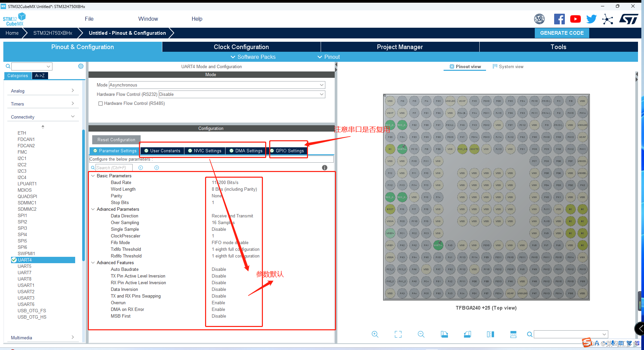The height and width of the screenshot is (350, 644).
Task: Open the Help menu
Action: pos(197,19)
